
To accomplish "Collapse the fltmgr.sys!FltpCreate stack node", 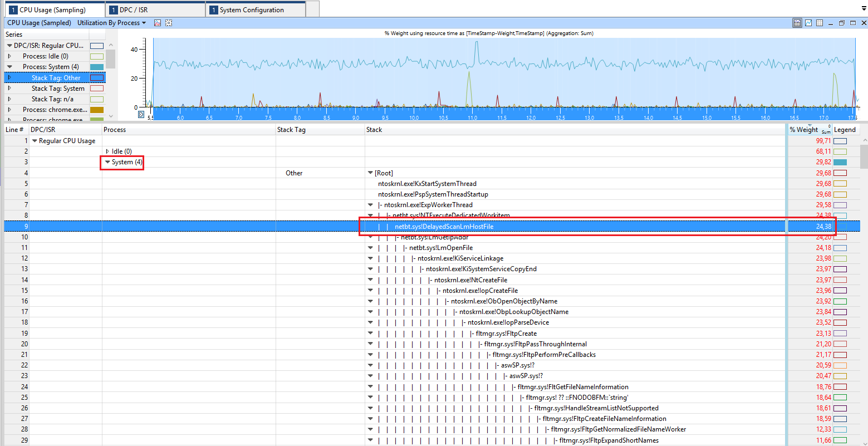I will pyautogui.click(x=370, y=334).
